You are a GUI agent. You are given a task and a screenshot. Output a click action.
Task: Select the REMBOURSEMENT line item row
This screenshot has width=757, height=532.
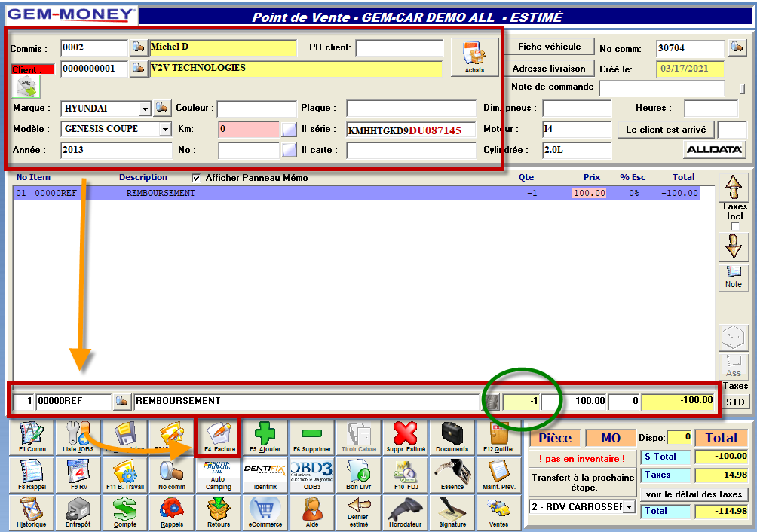(x=357, y=193)
